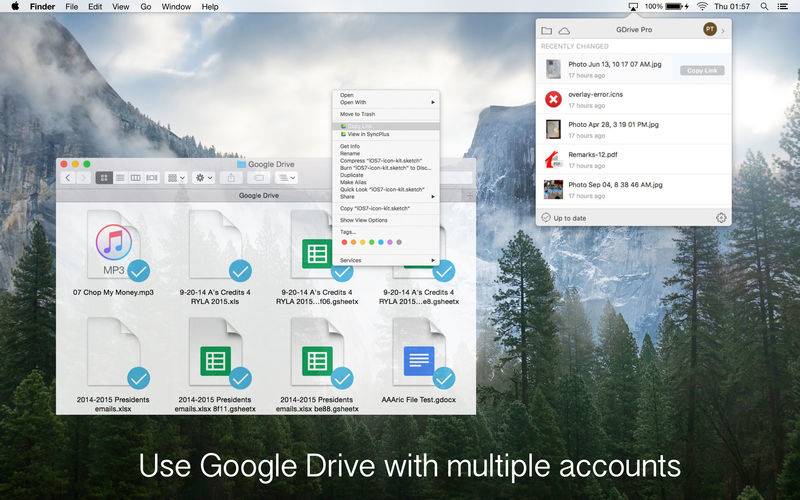Choose Make Alias in context menu
Image resolution: width=800 pixels, height=500 pixels.
click(x=385, y=182)
